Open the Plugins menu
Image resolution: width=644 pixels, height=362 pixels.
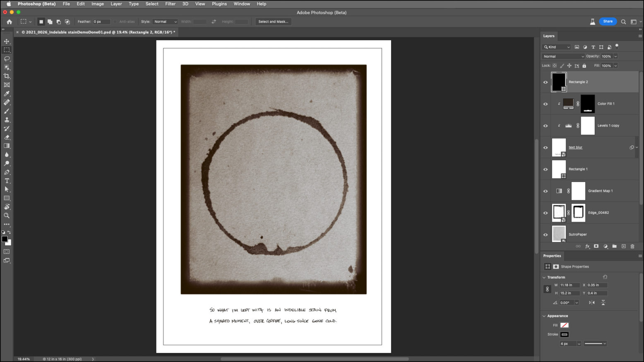tap(219, 4)
